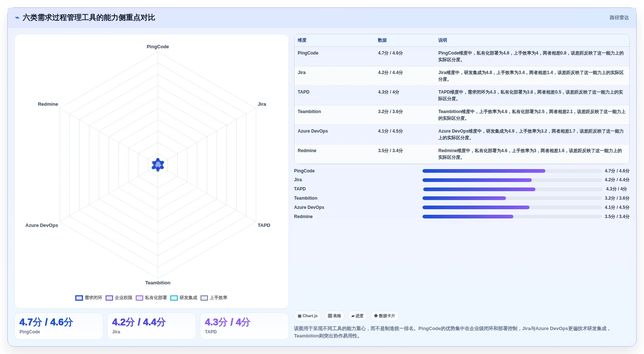The height and width of the screenshot is (354, 644).
Task: Click the 路径雷达 label in header
Action: 619,18
